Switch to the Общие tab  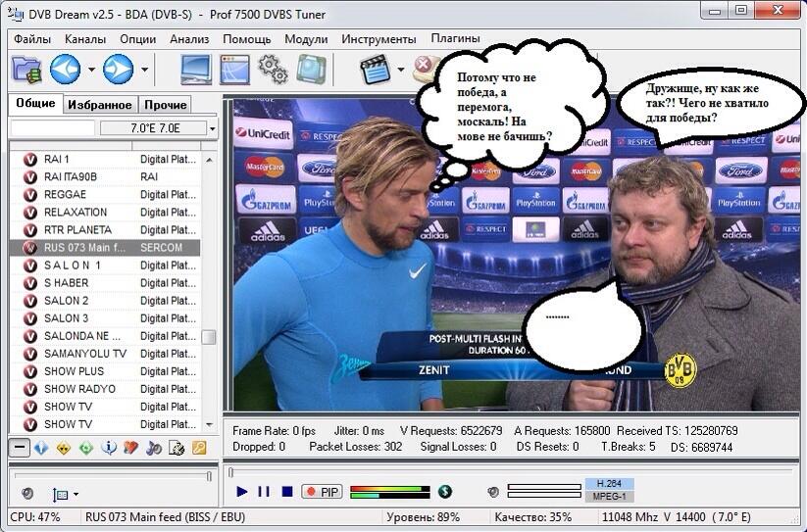pyautogui.click(x=35, y=103)
